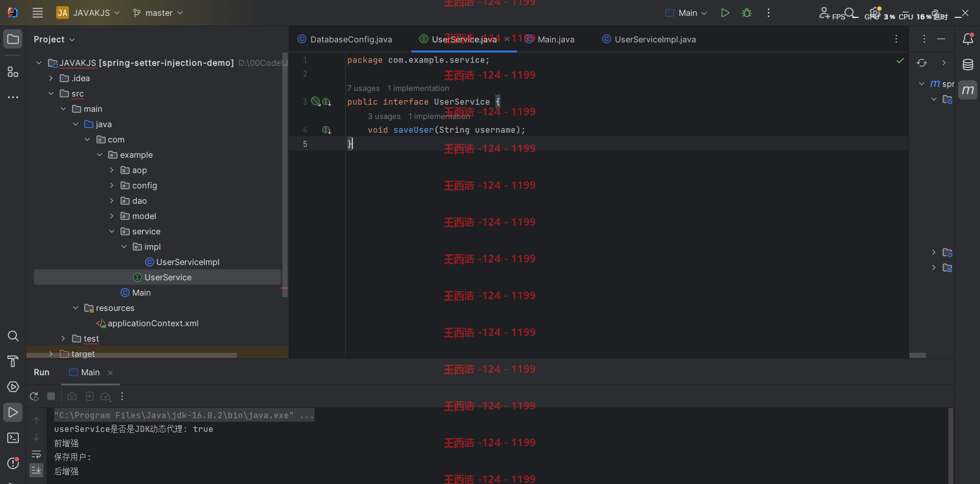
Task: Open more options in Run toolbar
Action: pyautogui.click(x=122, y=396)
